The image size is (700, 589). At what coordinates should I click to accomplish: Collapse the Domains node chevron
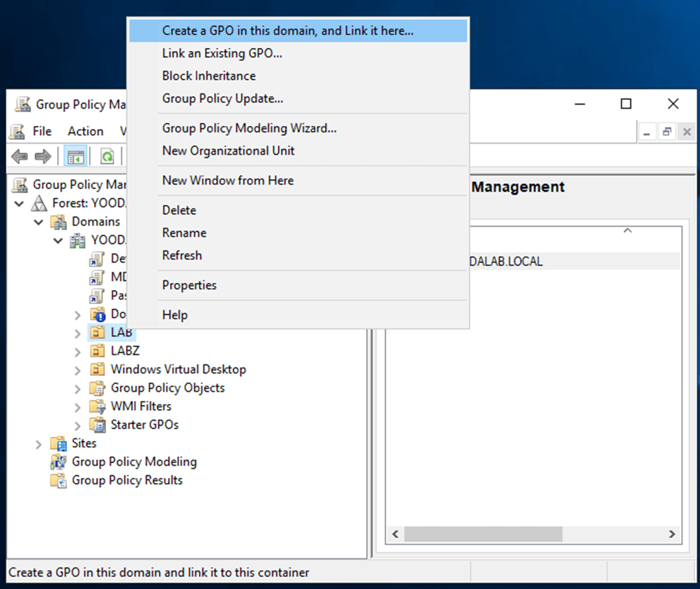pyautogui.click(x=39, y=222)
